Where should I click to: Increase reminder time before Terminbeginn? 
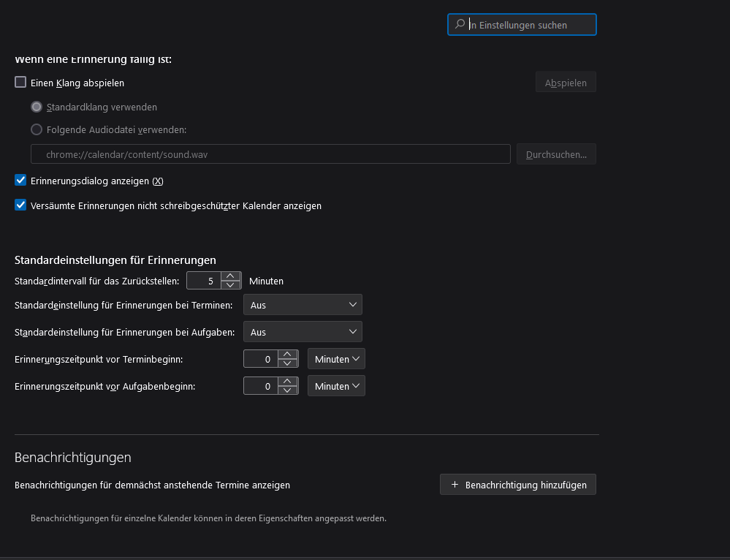288,355
